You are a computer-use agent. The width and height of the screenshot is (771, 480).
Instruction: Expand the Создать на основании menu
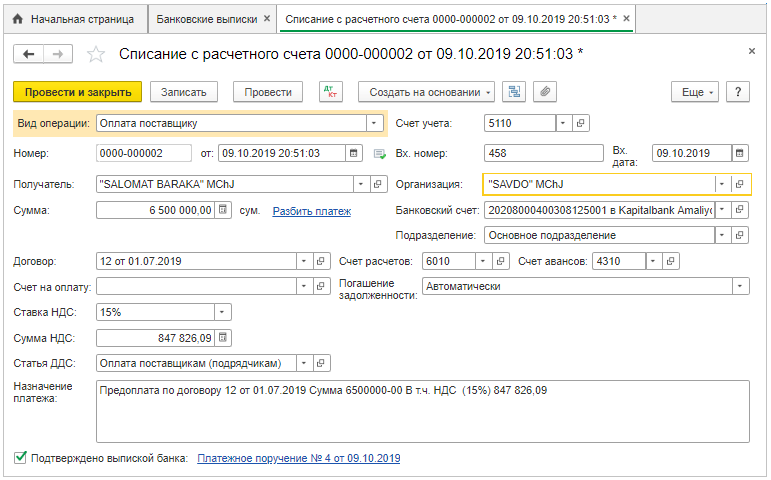point(426,92)
